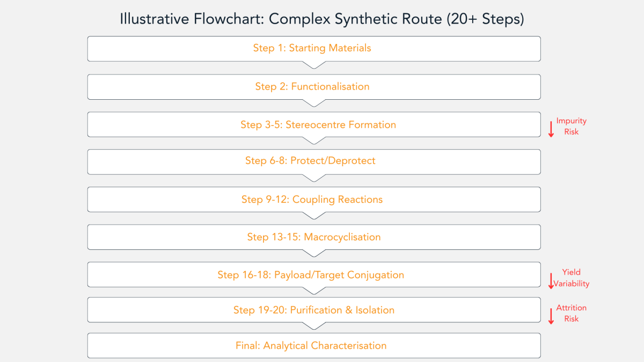Click the chevron connector below Macrocyclisation box

[314, 253]
